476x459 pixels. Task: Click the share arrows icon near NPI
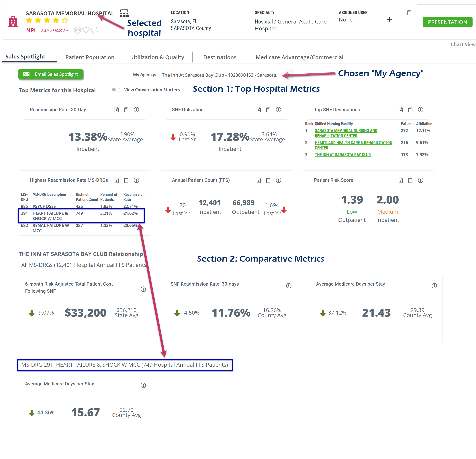(x=95, y=30)
